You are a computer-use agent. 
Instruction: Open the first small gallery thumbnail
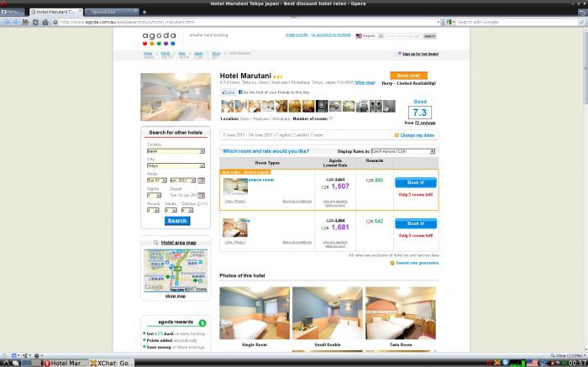(x=228, y=106)
